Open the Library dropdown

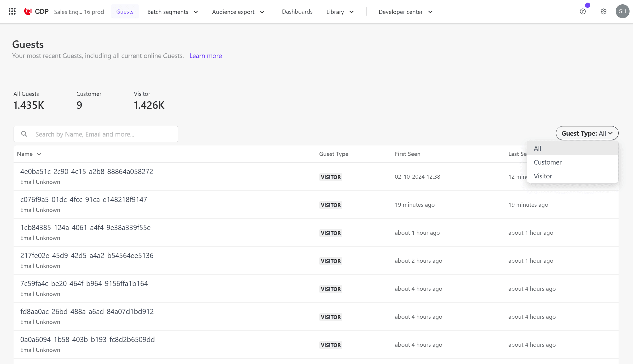coord(340,12)
